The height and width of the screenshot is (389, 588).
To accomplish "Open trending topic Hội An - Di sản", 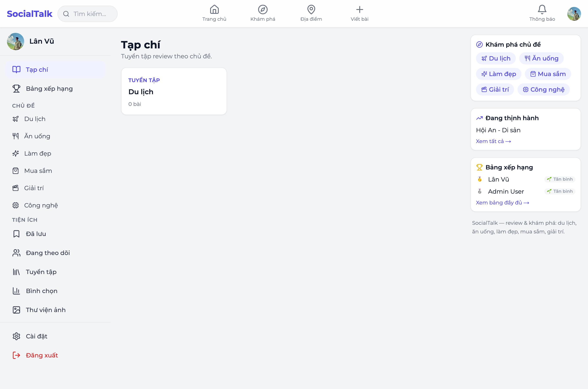I will (498, 130).
